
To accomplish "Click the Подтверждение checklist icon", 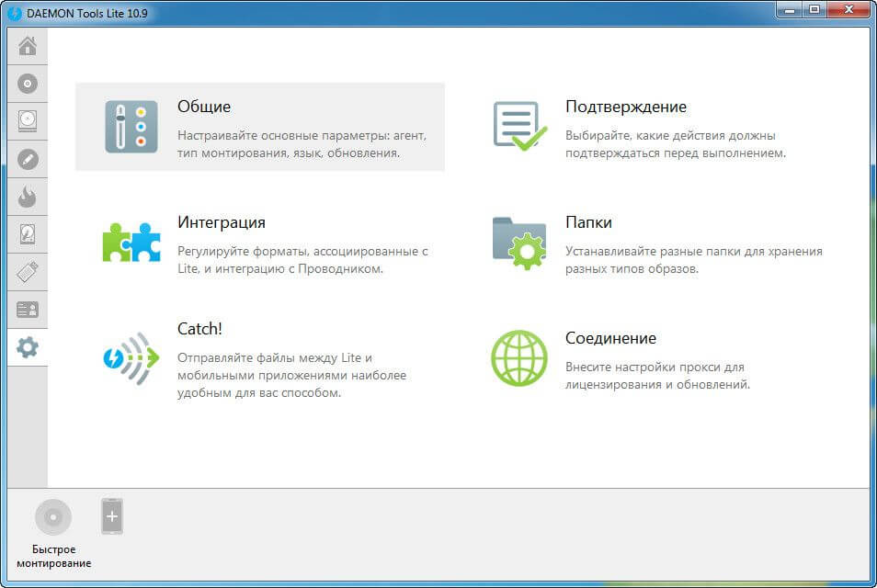I will pyautogui.click(x=519, y=126).
